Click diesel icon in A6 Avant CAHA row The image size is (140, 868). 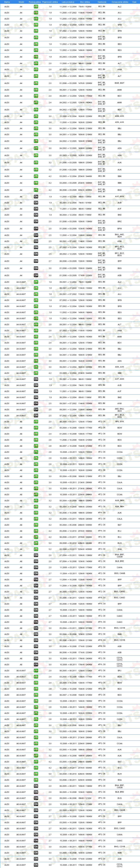click(x=36, y=804)
